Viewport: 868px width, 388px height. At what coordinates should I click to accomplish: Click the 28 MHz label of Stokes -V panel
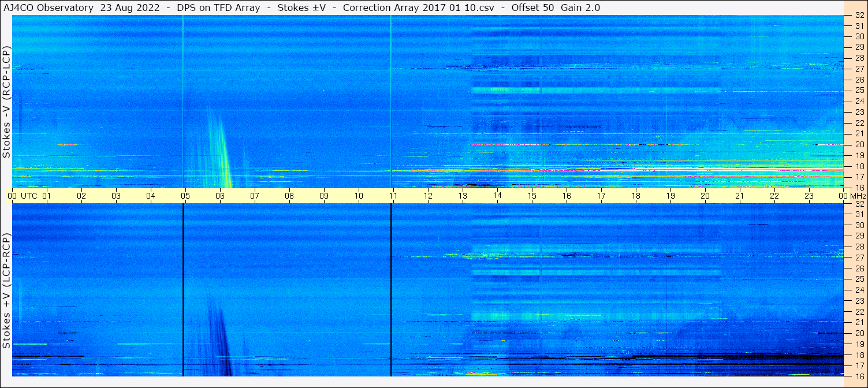tap(859, 58)
